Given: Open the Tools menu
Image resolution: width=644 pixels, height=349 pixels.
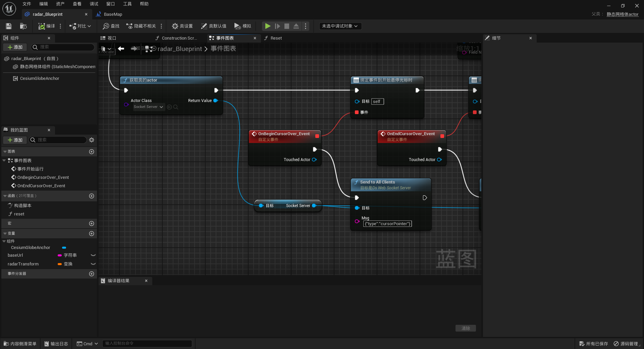Looking at the screenshot, I should coord(127,4).
